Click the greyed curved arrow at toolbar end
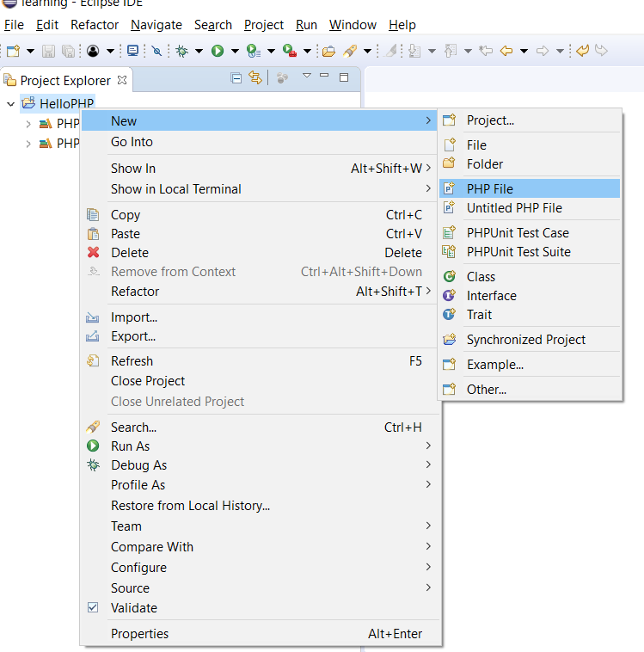The height and width of the screenshot is (652, 644). (x=601, y=51)
